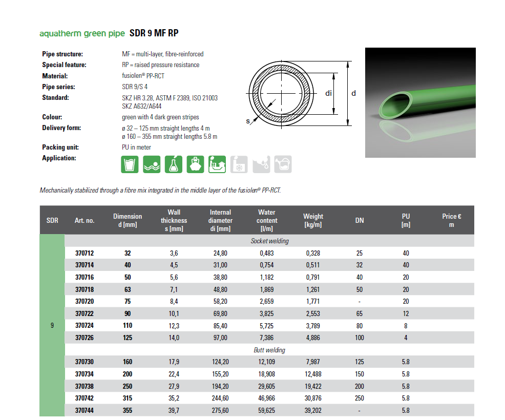Select the rainwater droplets application icon
The height and width of the screenshot is (420, 505).
(x=261, y=164)
